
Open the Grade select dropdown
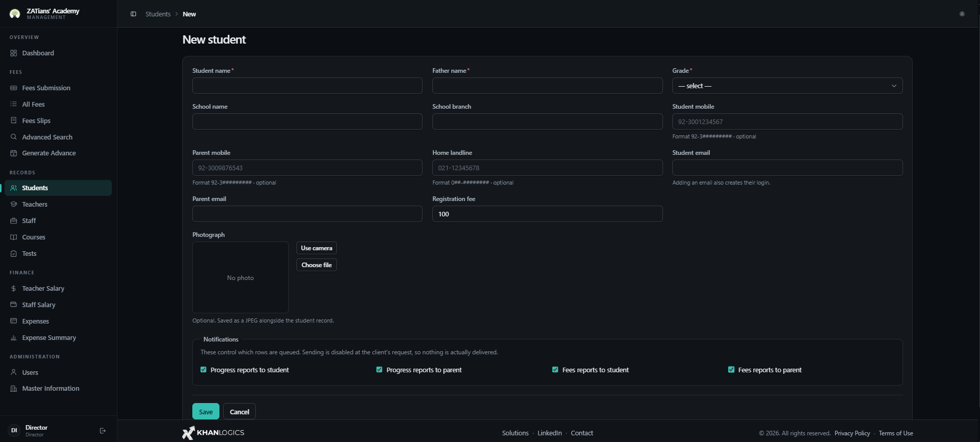click(787, 86)
